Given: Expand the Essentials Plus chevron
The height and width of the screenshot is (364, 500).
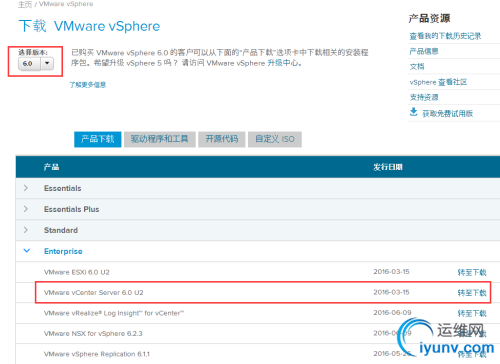Looking at the screenshot, I should point(26,209).
